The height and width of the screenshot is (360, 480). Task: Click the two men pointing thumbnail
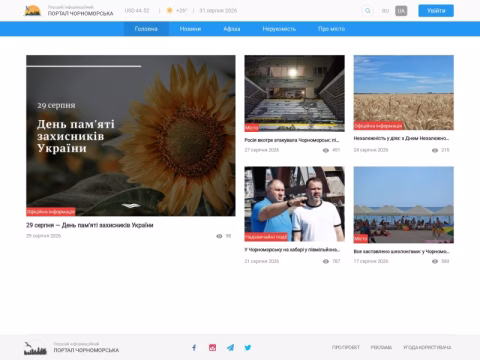click(x=294, y=204)
